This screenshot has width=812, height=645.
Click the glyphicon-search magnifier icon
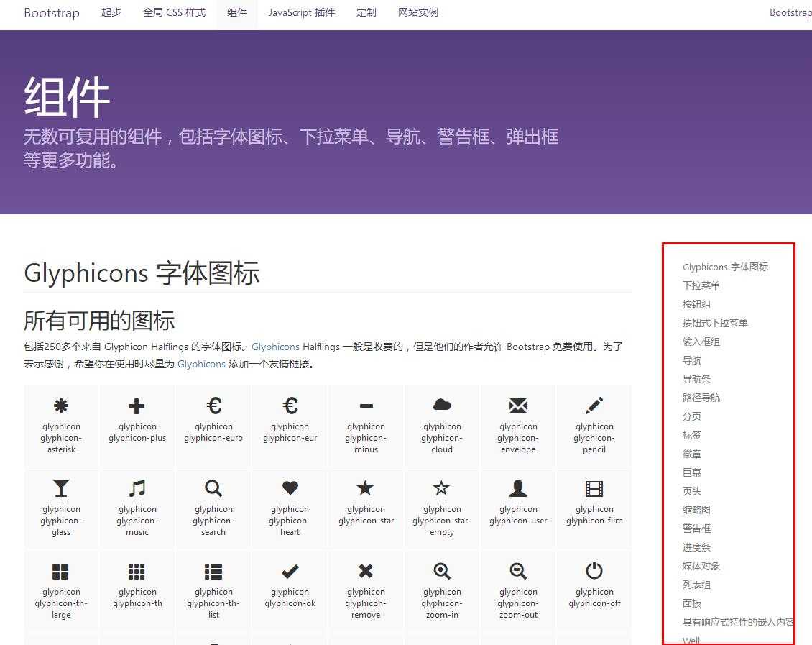coord(213,488)
